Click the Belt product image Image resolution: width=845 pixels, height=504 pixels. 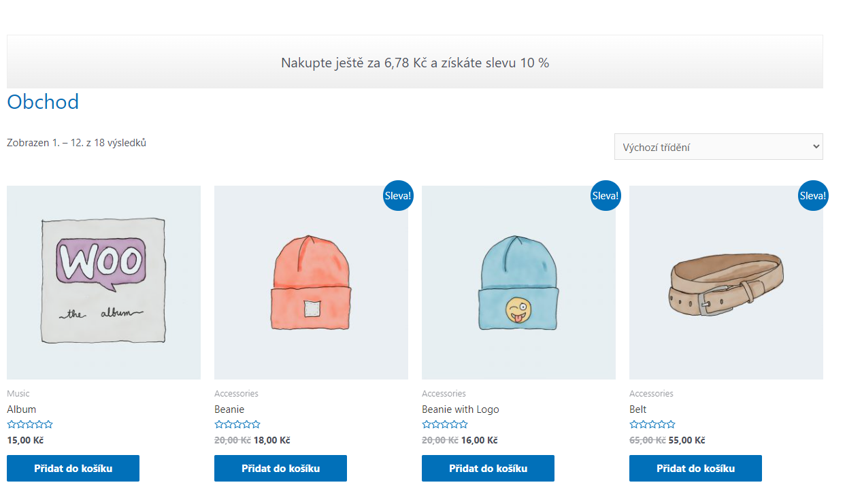click(726, 282)
